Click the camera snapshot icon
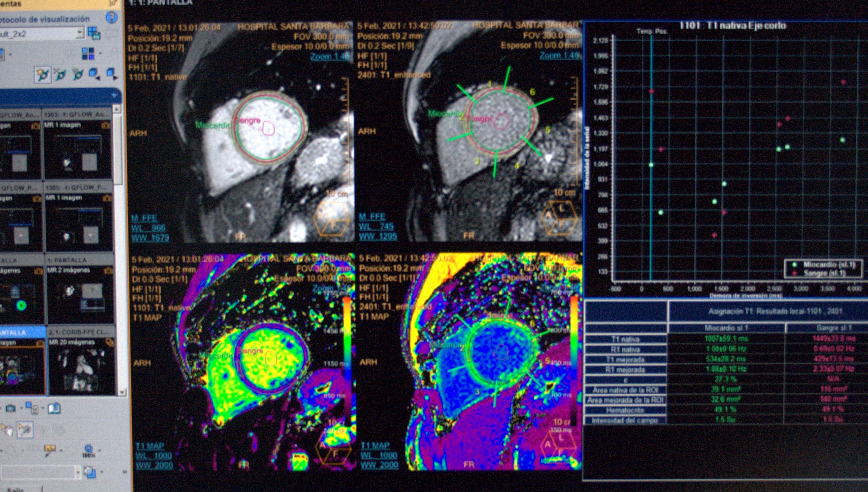This screenshot has width=868, height=492. pyautogui.click(x=10, y=409)
